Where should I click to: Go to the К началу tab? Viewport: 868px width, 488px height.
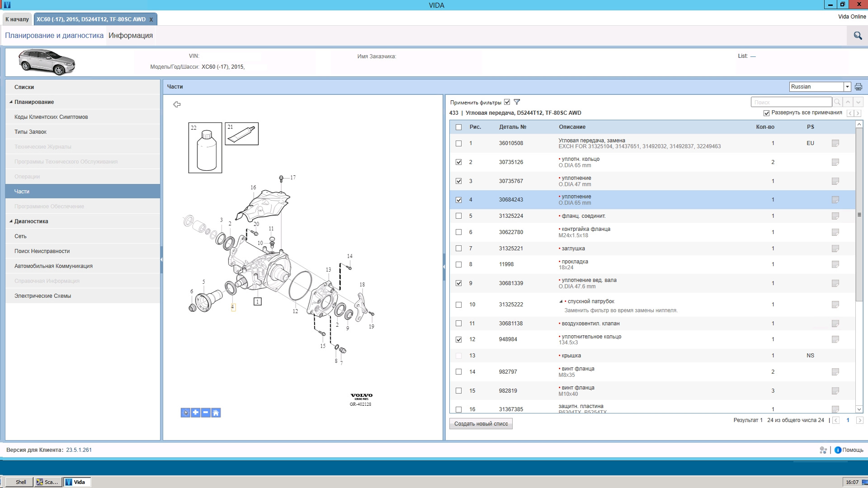(x=17, y=19)
